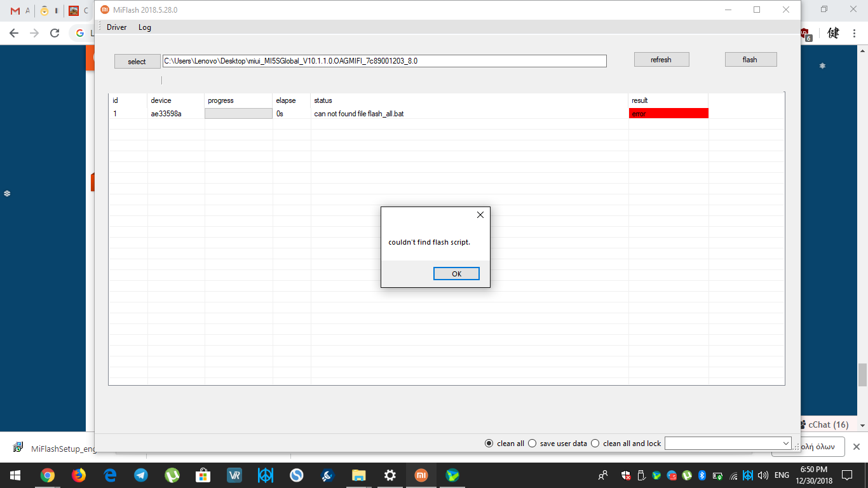868x488 pixels.
Task: Click the elapsed time '0s' cell
Action: point(280,114)
